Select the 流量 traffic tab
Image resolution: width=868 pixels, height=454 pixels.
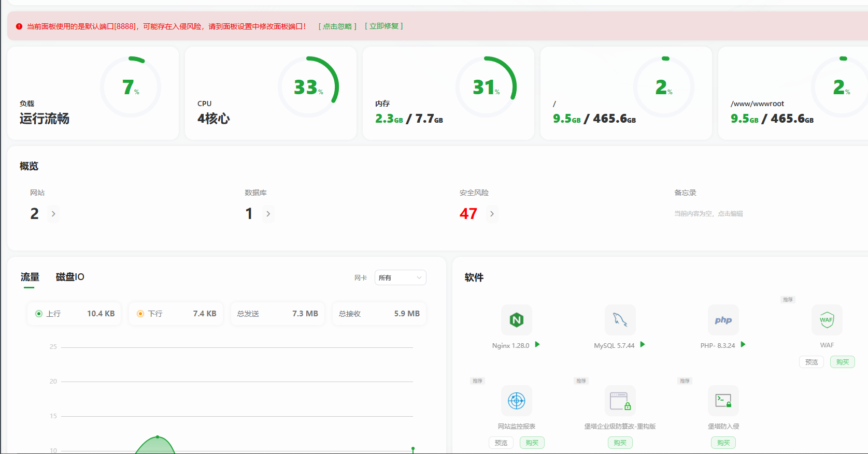30,277
